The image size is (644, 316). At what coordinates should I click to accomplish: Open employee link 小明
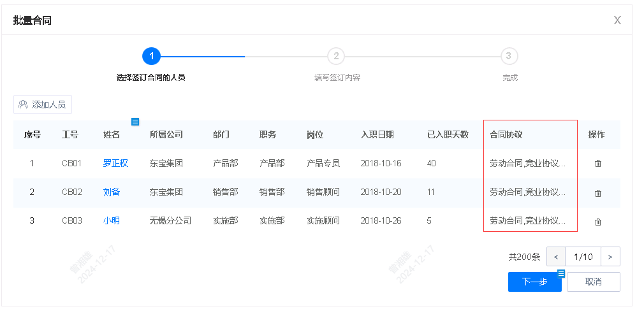pyautogui.click(x=112, y=221)
